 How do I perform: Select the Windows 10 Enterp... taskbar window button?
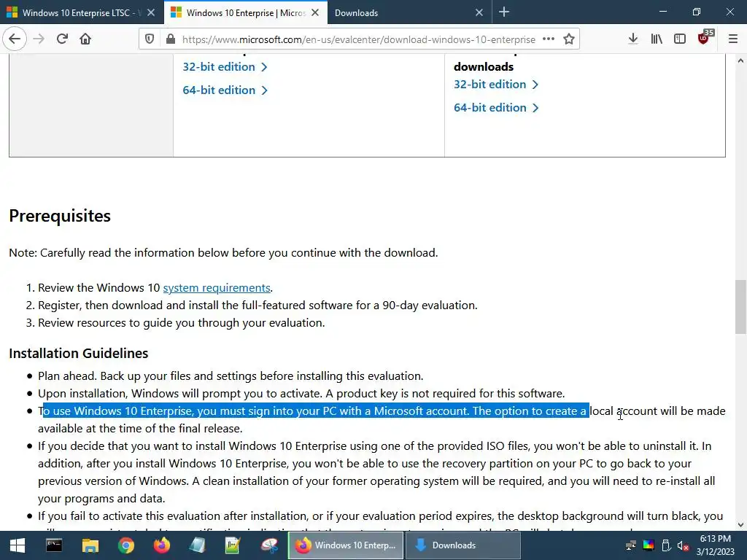click(346, 545)
